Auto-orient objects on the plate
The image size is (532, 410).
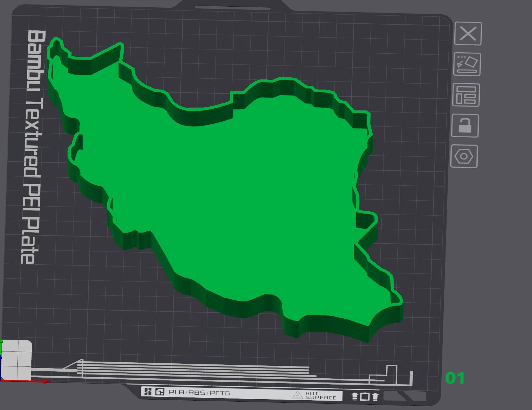click(x=467, y=64)
